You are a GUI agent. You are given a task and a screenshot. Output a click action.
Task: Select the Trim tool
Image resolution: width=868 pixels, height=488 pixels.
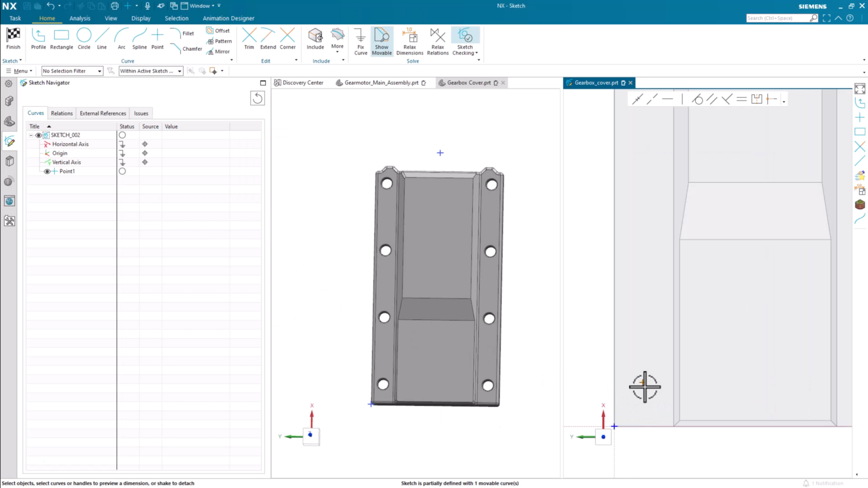point(249,38)
